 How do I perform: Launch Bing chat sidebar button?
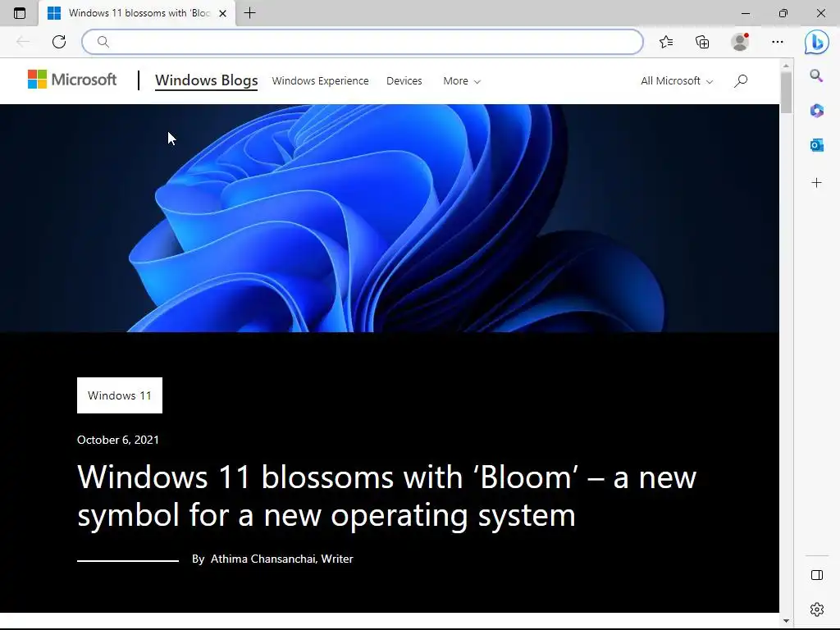pos(816,42)
